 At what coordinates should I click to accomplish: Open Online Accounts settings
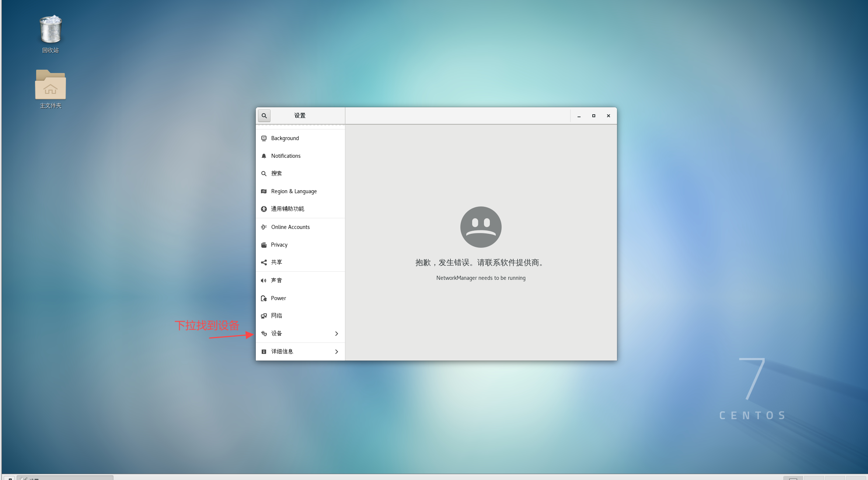[x=290, y=227]
